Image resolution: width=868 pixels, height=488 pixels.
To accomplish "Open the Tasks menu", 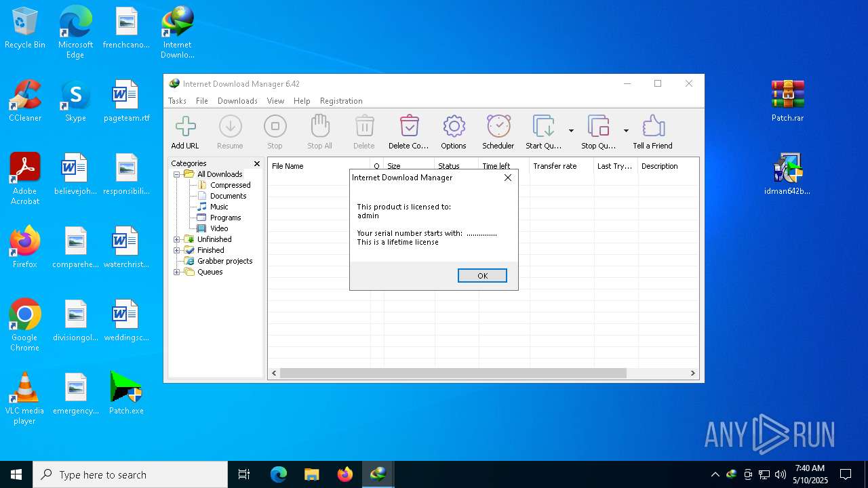I will (x=177, y=101).
